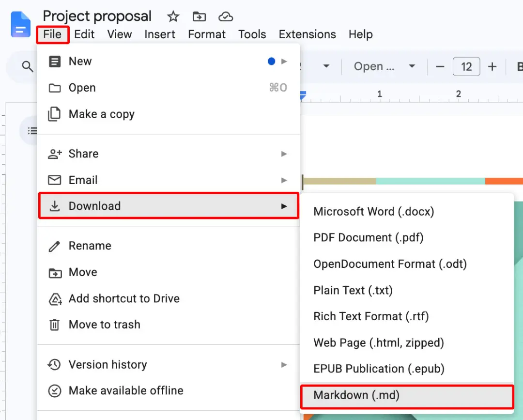Screen dimensions: 523x420
Task: Open the Extensions menu
Action: (307, 34)
